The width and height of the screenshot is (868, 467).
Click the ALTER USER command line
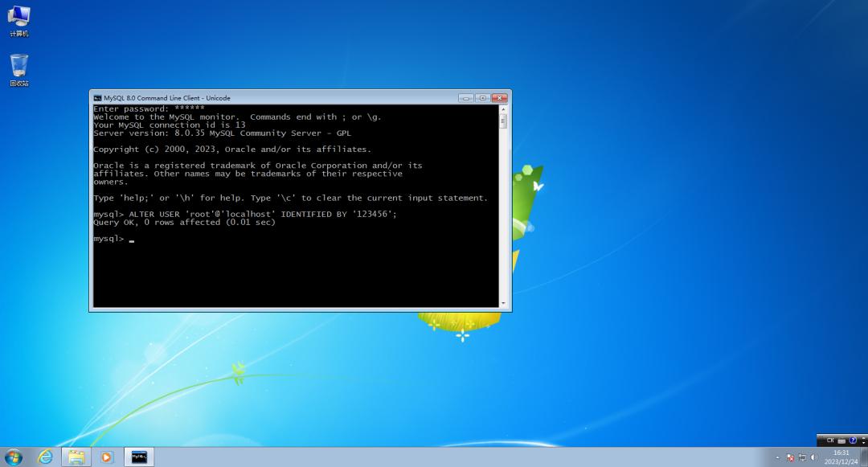click(x=245, y=214)
